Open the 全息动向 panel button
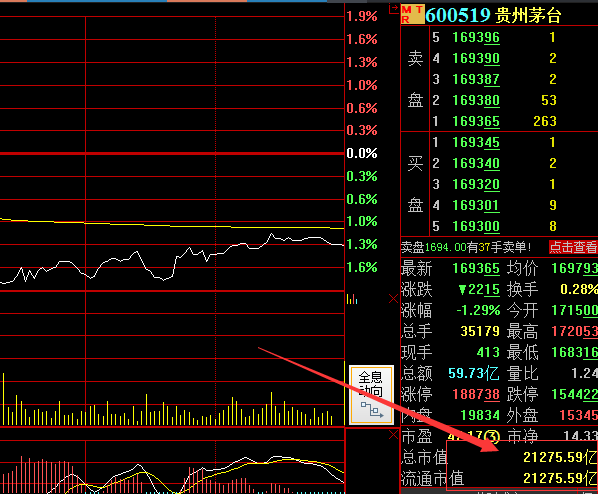Viewport: 598px width, 494px height. [371, 395]
